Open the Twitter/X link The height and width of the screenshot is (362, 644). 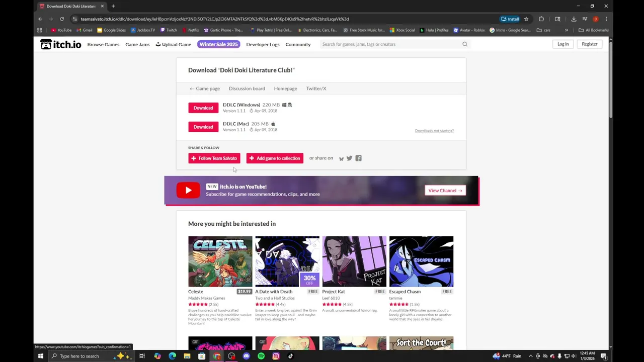[316, 88]
